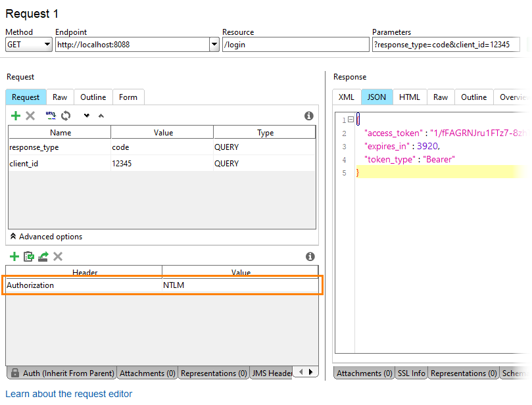Switch to the Raw request tab
This screenshot has height=405, width=532.
click(59, 97)
